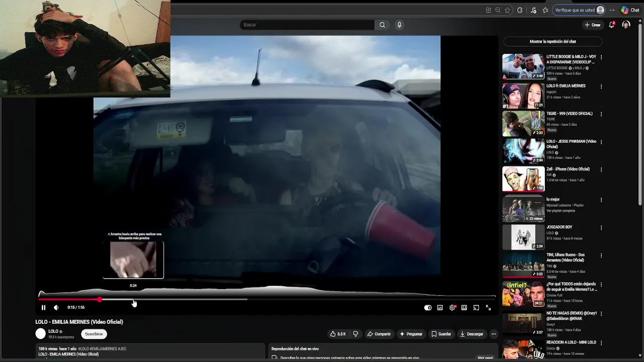Open VOY A DISPARARME video thumbnail
The width and height of the screenshot is (644, 362).
click(x=523, y=66)
